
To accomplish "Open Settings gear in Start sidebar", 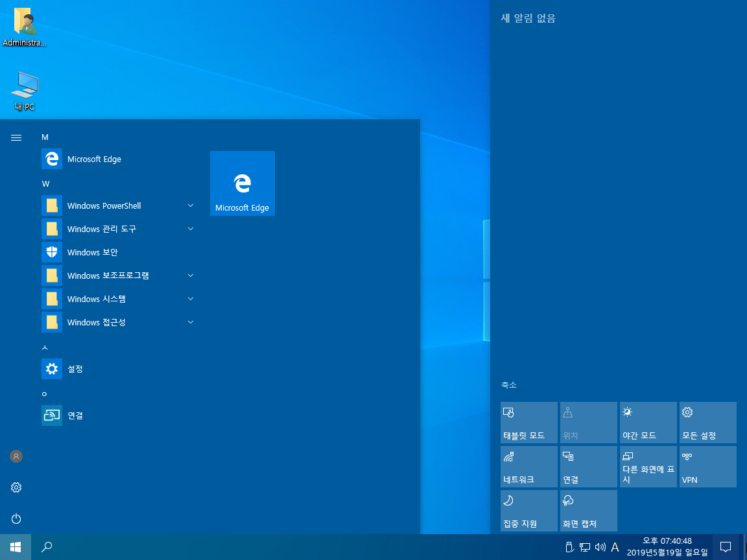I will coord(16,487).
